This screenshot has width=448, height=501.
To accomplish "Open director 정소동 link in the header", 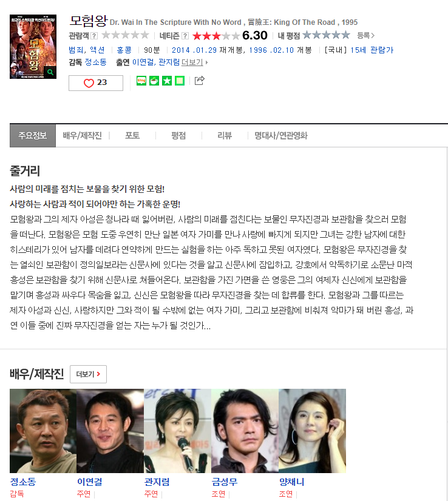I will (x=96, y=62).
